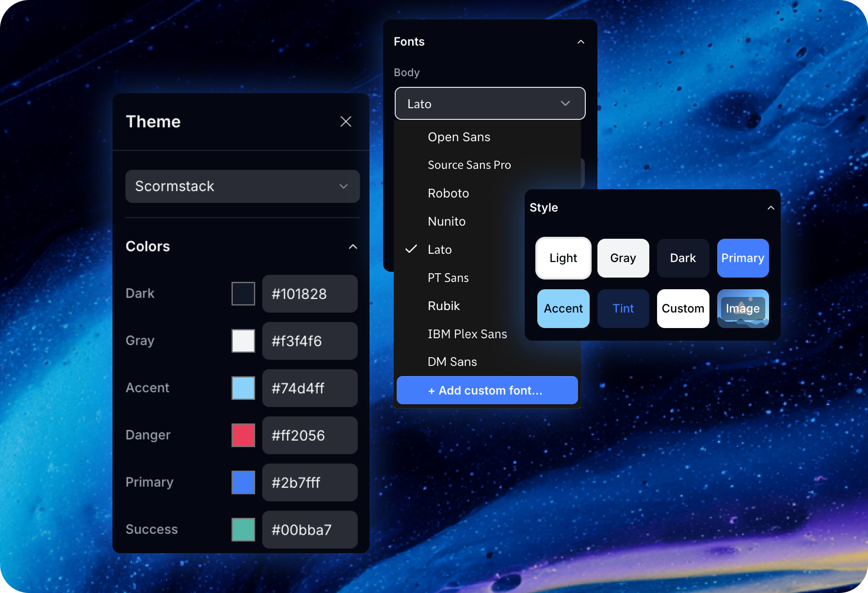Collapse the Colors section chevron
The width and height of the screenshot is (868, 593).
point(353,247)
